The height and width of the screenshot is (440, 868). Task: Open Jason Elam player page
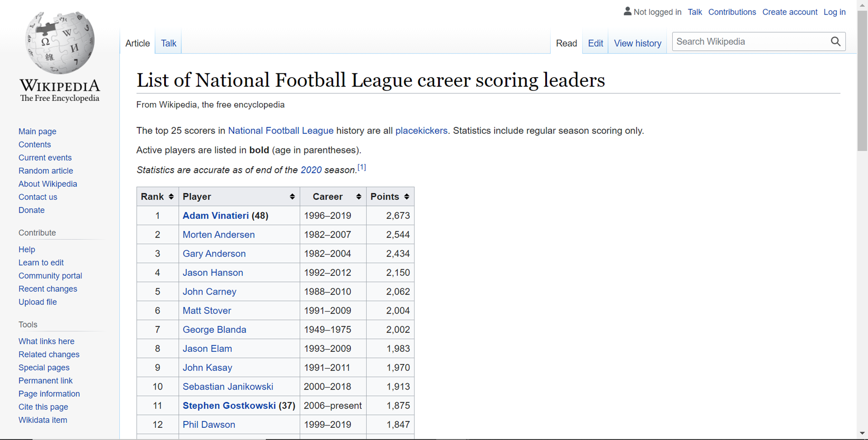(x=207, y=349)
